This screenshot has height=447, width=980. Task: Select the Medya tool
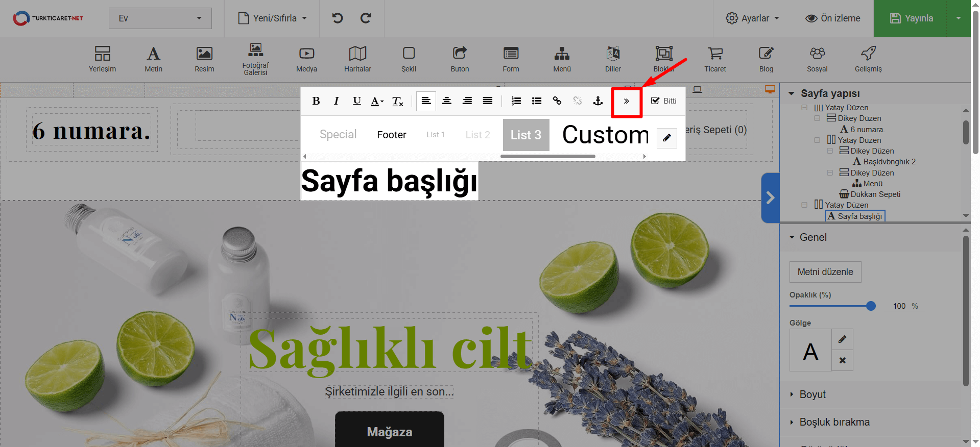pos(306,59)
